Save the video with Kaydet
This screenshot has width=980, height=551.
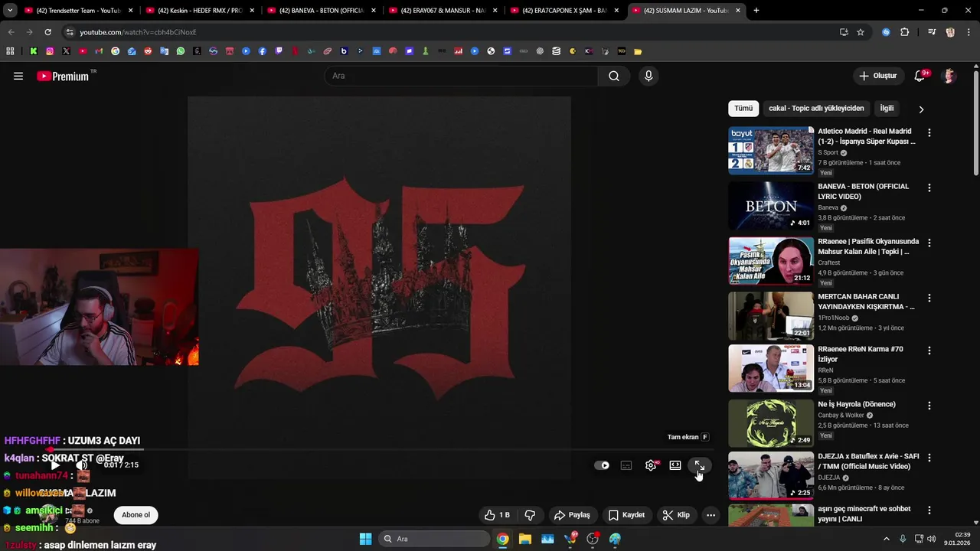point(626,515)
